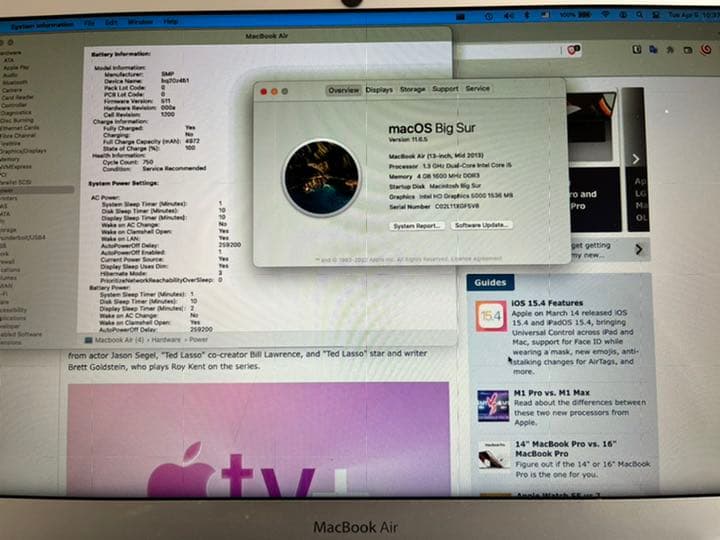Click Power in the path bar breadcrumb
Viewport: 720px width, 540px height.
(x=198, y=339)
